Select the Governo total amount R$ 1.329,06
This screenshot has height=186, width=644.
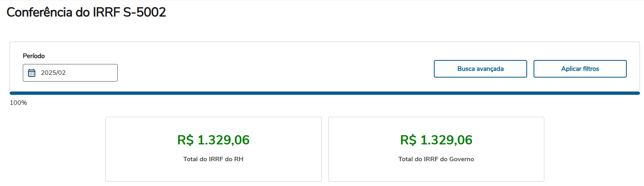[436, 140]
